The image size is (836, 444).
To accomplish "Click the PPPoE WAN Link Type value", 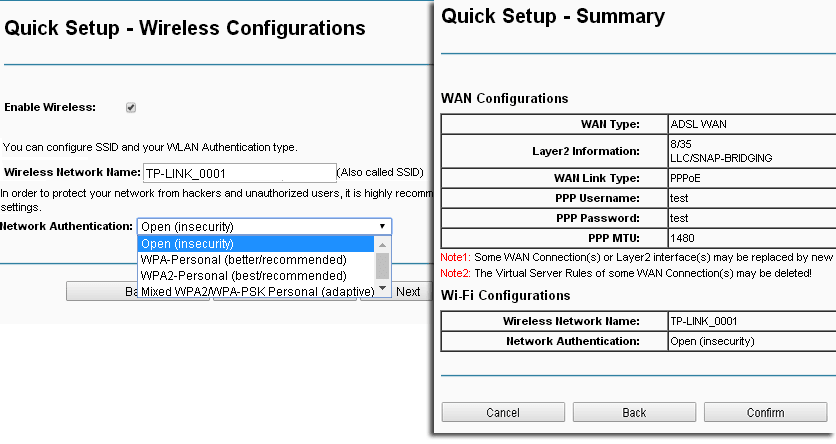I will 750,178.
